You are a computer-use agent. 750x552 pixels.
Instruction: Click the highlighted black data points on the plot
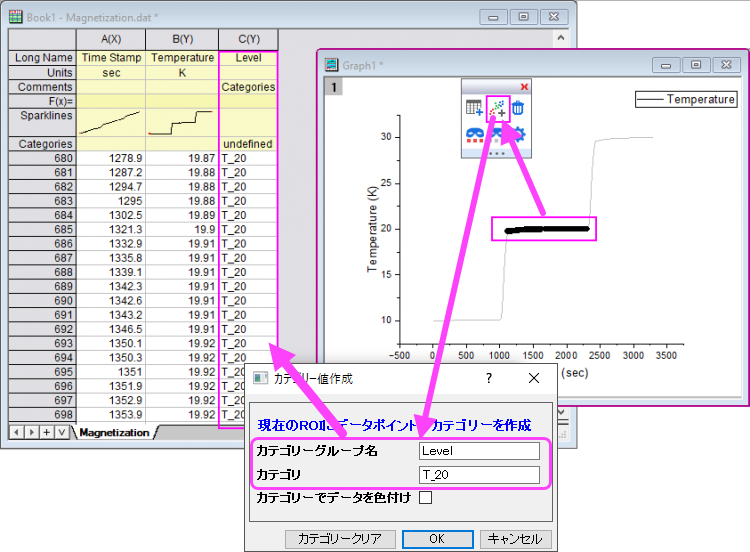pos(547,230)
